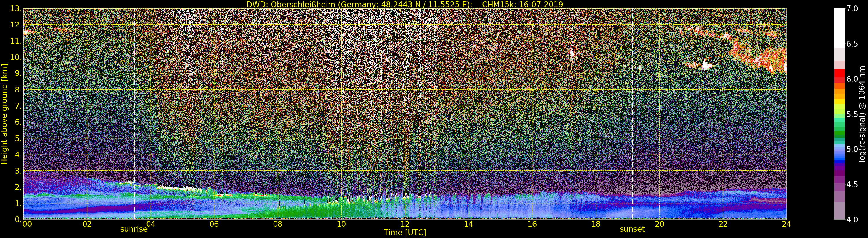Click the '3.' height axis tick label

(18, 171)
